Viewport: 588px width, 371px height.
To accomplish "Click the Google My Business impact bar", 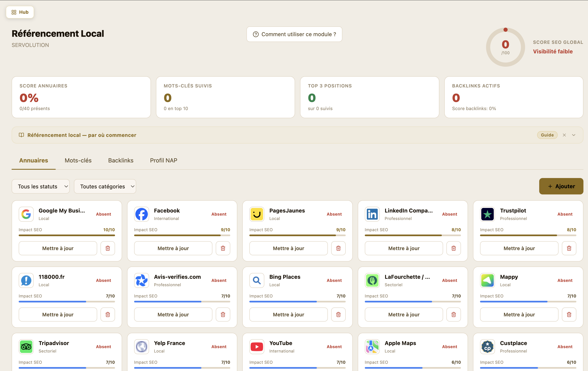I will pyautogui.click(x=67, y=235).
